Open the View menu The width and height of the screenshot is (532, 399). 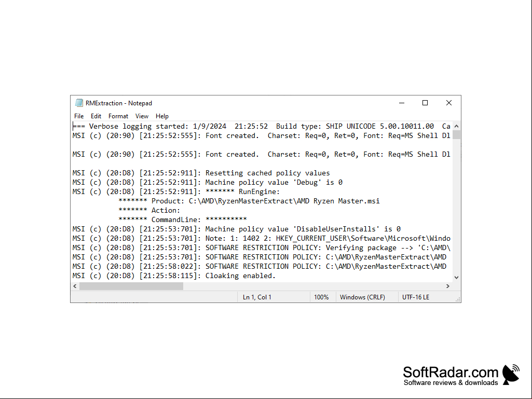click(142, 116)
